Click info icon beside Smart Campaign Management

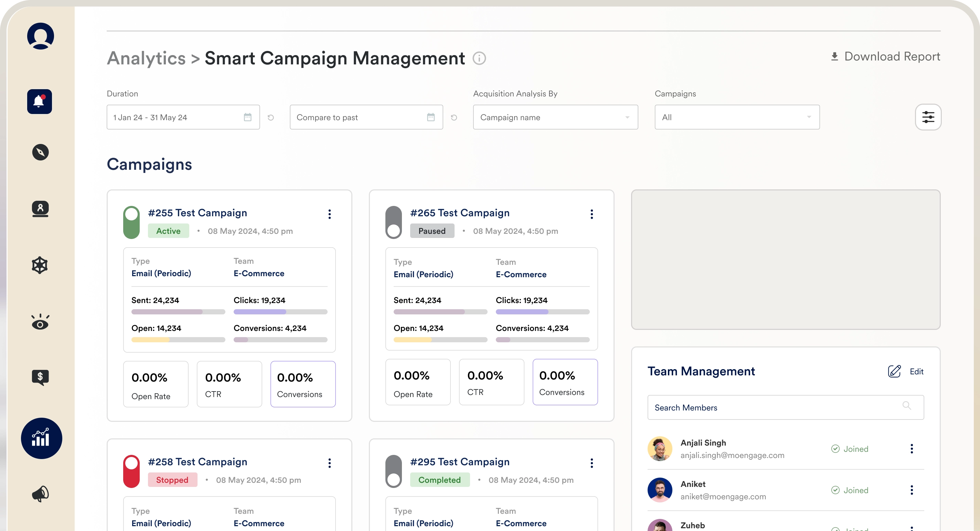coord(479,59)
